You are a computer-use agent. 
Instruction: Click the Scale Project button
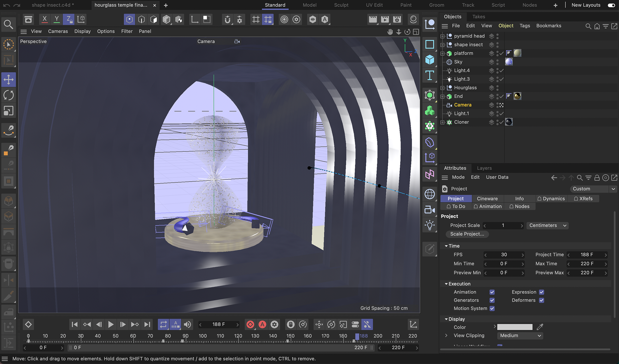467,234
